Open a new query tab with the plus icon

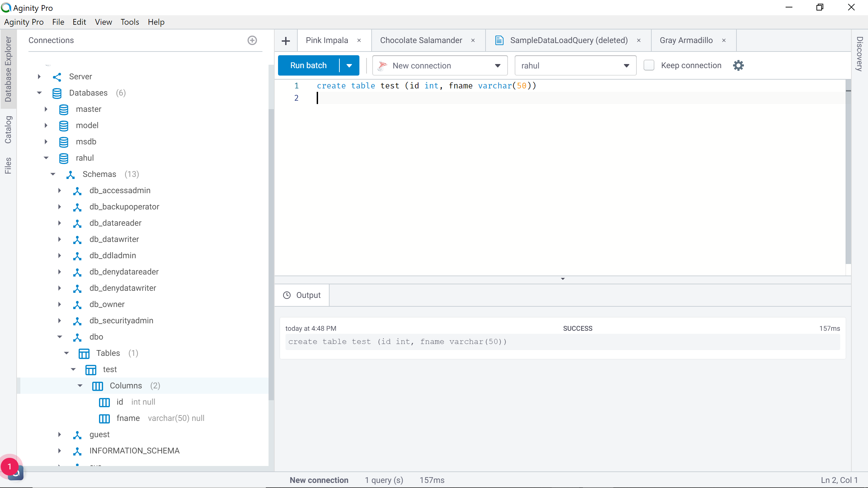pos(286,41)
